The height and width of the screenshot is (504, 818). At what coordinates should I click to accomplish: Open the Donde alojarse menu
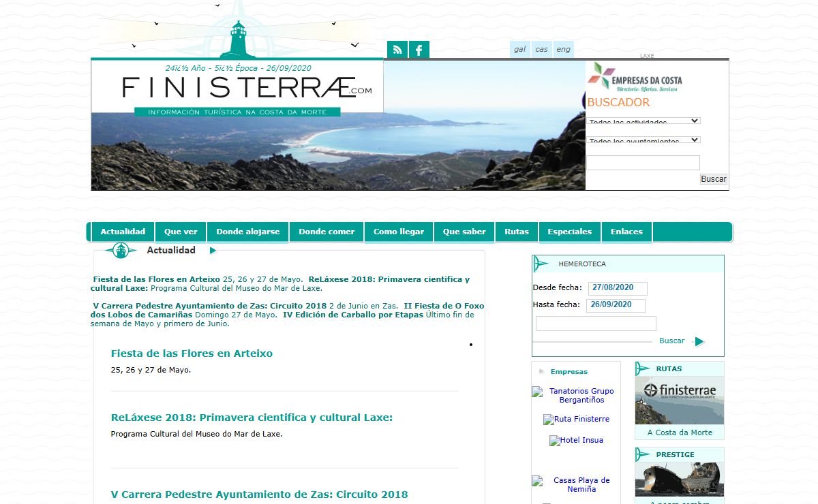248,232
